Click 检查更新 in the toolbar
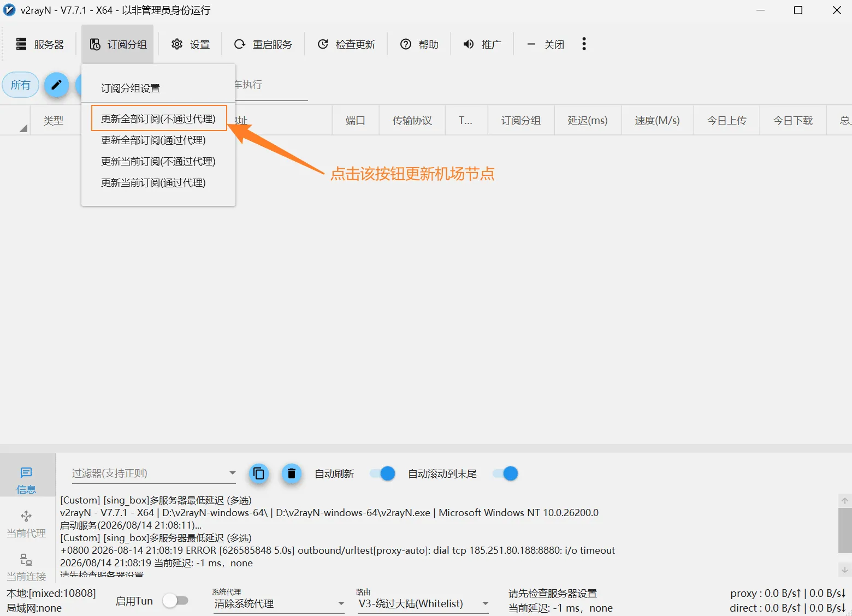Screen dimensions: 852x616 [346, 44]
